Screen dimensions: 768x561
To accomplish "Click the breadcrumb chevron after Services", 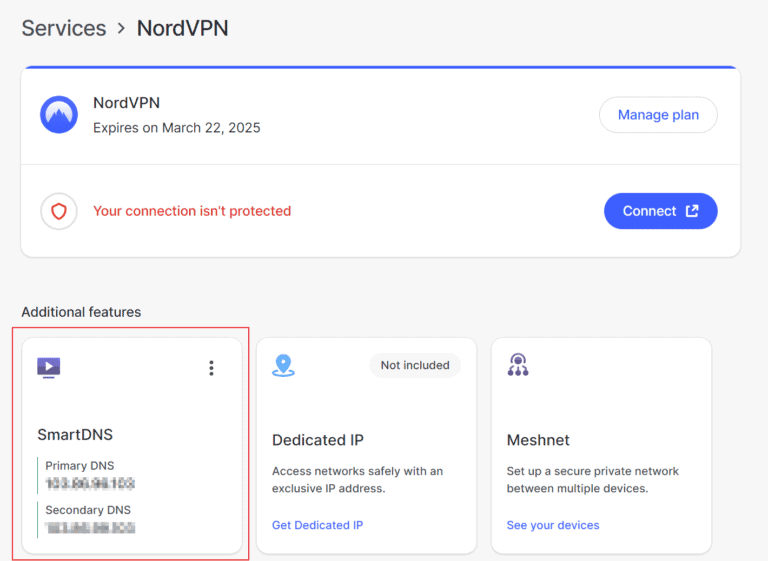I will pyautogui.click(x=122, y=29).
